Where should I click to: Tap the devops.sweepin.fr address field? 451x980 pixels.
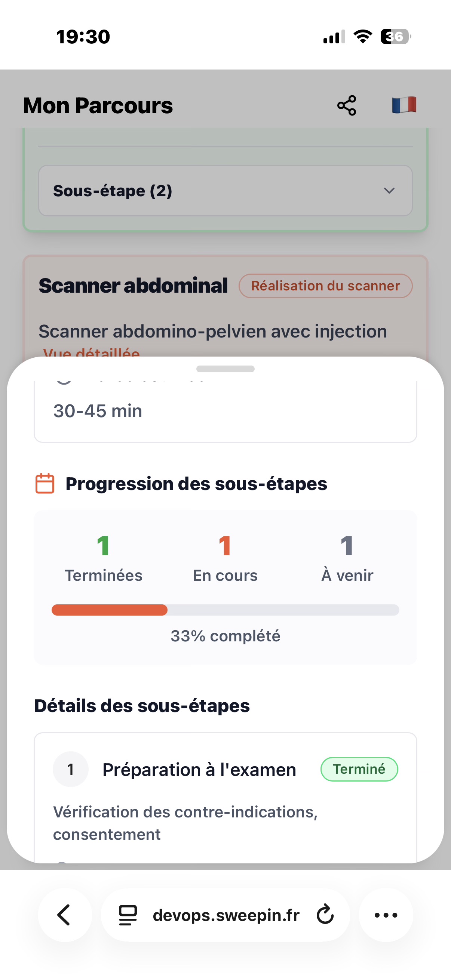click(x=226, y=915)
